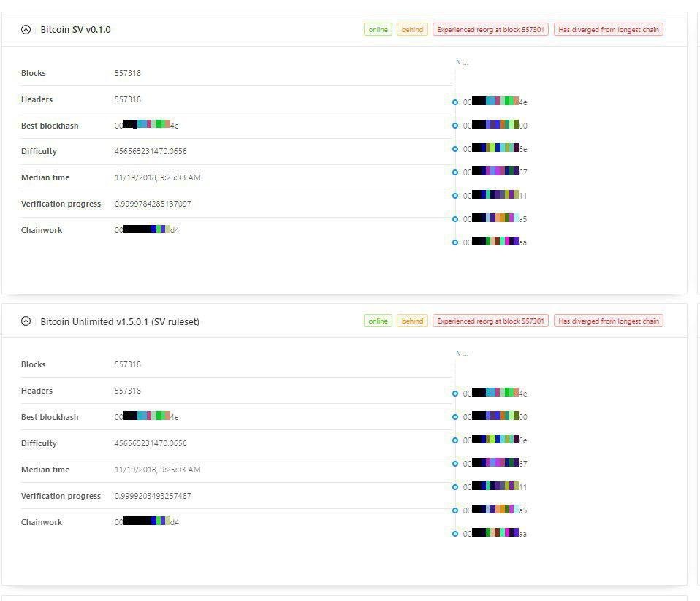This screenshot has height=601, width=700.
Task: Click the 'online' tag on Bitcoin Unlimited card
Action: coord(378,321)
